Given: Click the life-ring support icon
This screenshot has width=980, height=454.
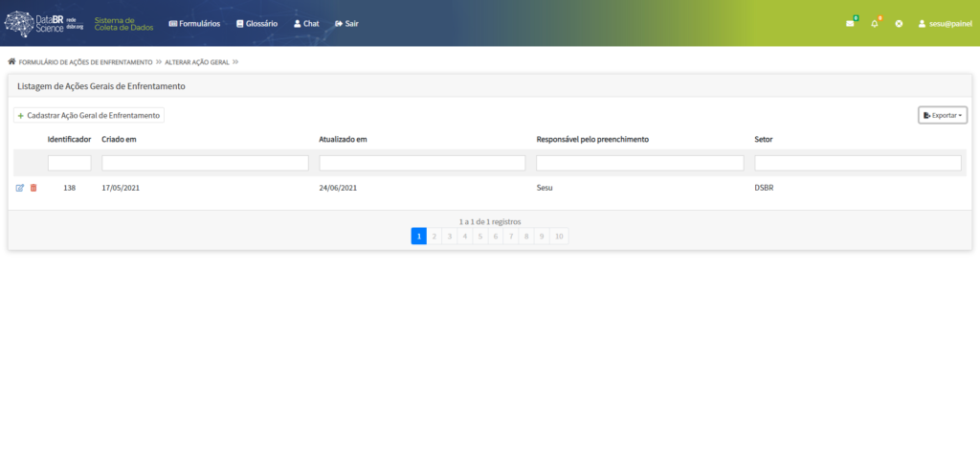Looking at the screenshot, I should pos(899,23).
